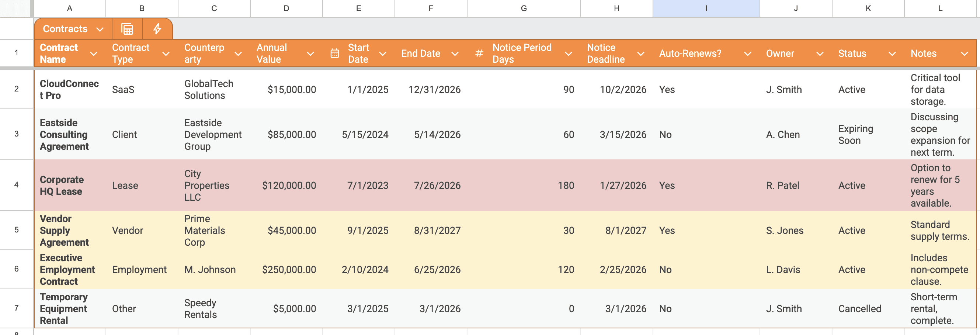Open Contract Name column dropdown arrow
Image resolution: width=980 pixels, height=335 pixels.
pyautogui.click(x=94, y=53)
